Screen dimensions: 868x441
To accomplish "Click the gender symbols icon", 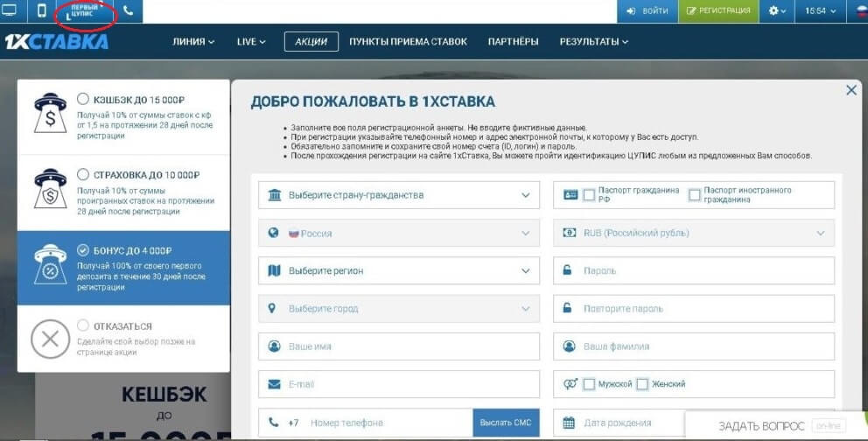I will [570, 383].
